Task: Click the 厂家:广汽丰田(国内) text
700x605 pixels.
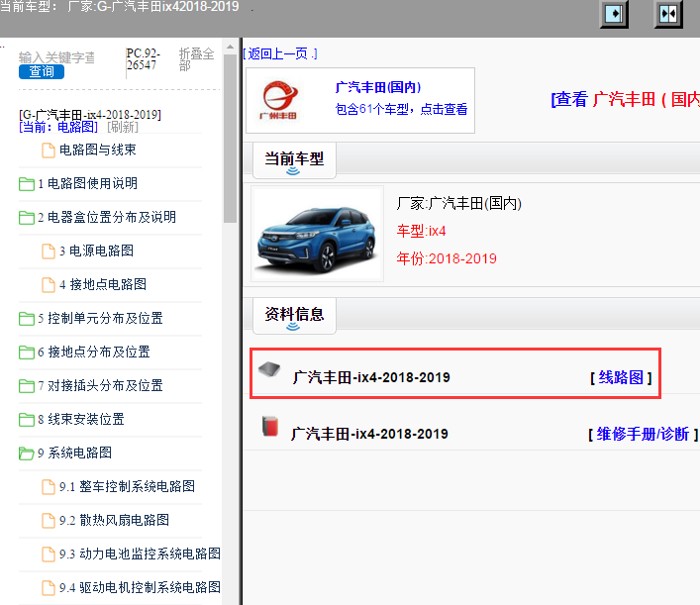Action: 459,204
